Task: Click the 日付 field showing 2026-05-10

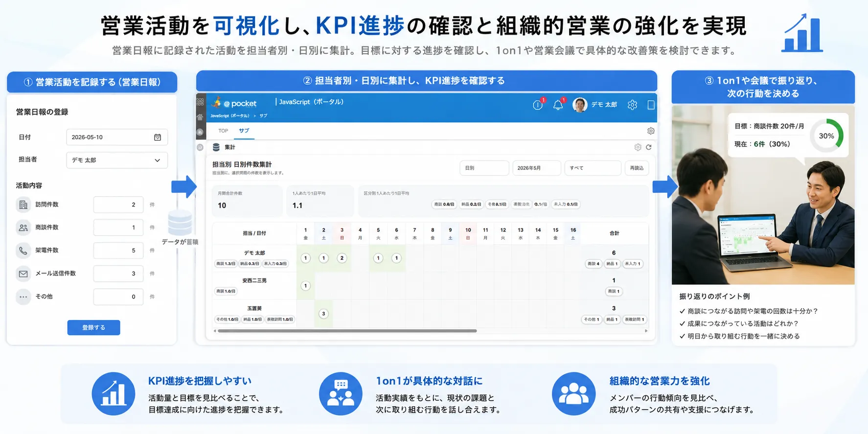Action: pos(117,137)
